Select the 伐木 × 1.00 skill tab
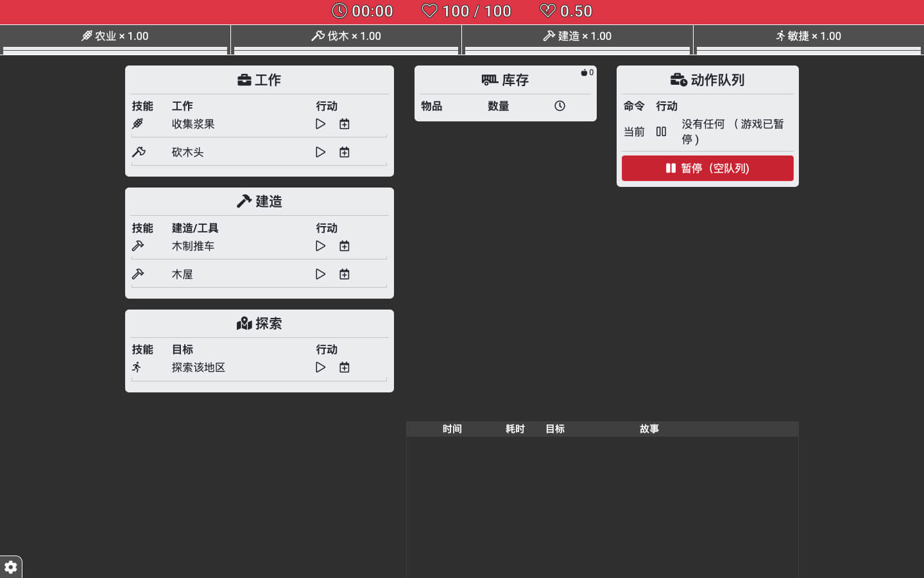This screenshot has height=578, width=924. tap(346, 36)
